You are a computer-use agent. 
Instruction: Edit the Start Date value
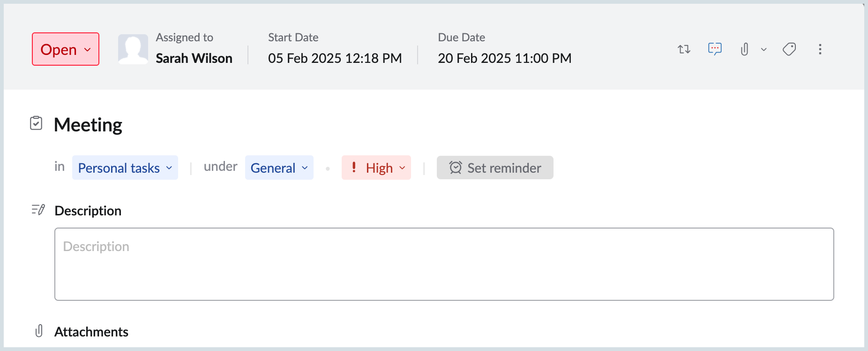[x=335, y=58]
